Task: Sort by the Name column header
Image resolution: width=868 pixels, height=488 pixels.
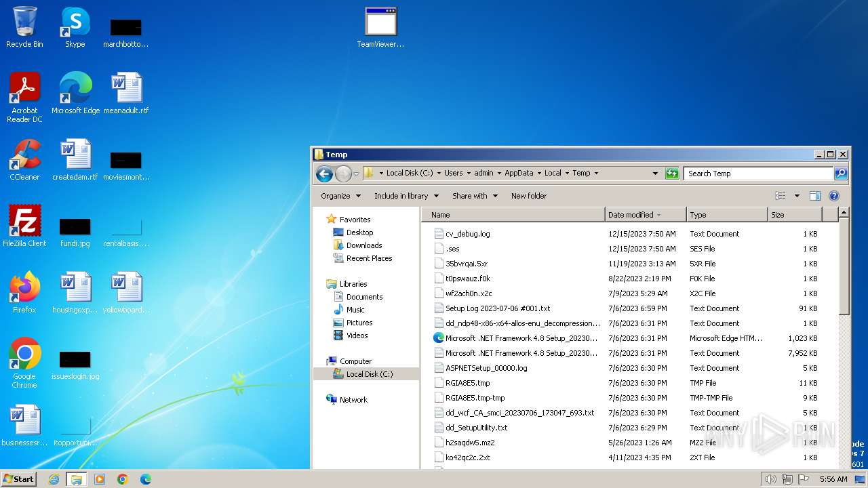Action: 514,215
